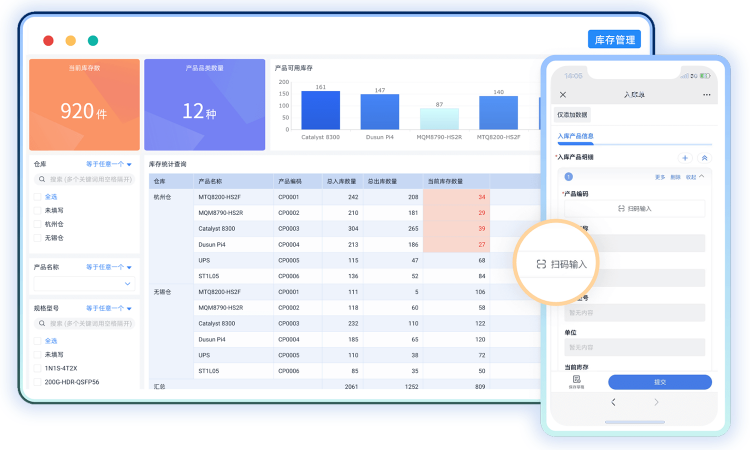This screenshot has height=450, width=750.
Task: Click 更多 link on detail row 1
Action: 660,177
